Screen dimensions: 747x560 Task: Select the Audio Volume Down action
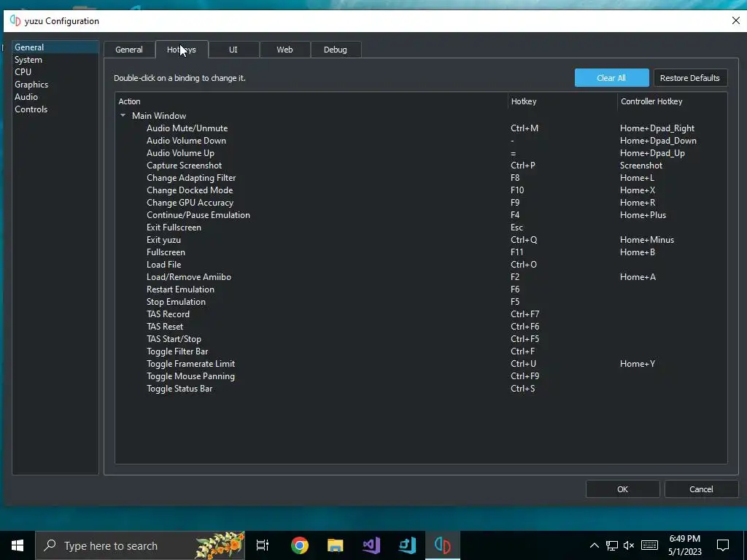coord(186,141)
